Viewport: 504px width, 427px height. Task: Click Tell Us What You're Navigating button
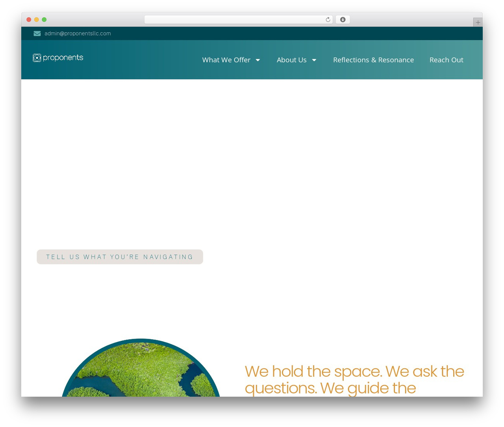coord(120,257)
